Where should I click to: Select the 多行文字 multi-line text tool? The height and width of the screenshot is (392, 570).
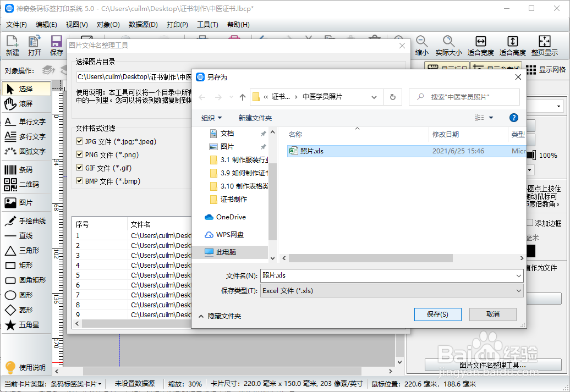click(26, 136)
